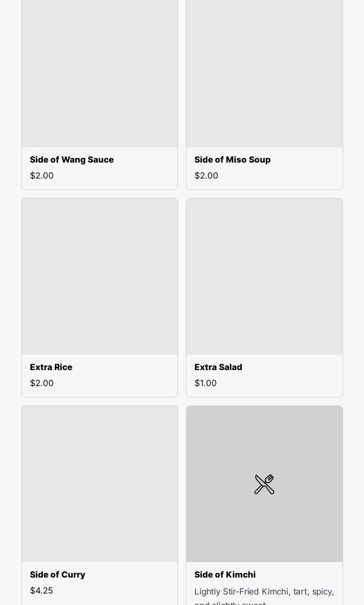Screen dimensions: 364x605
Task: Click the $2.00 price under Extra Rice
Action: pos(42,383)
